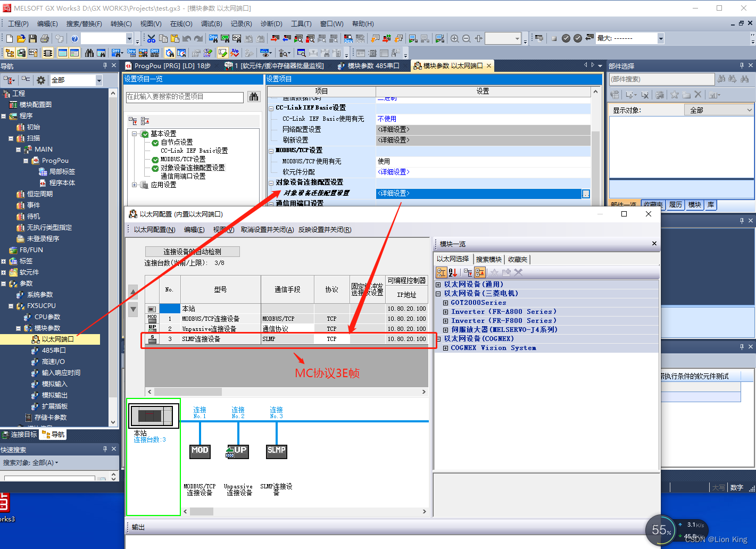This screenshot has width=756, height=549.
Task: Collapse the 对象设备连接配置设置 section
Action: coord(271,182)
